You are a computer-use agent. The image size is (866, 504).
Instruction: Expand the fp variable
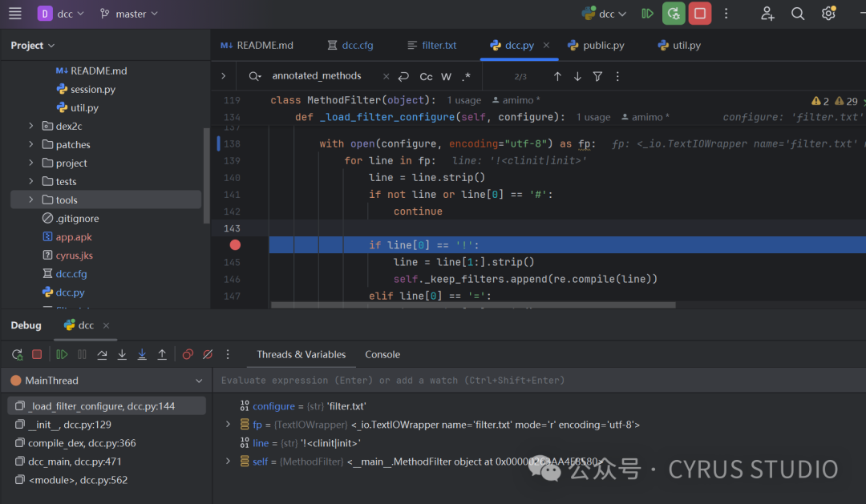coord(228,424)
